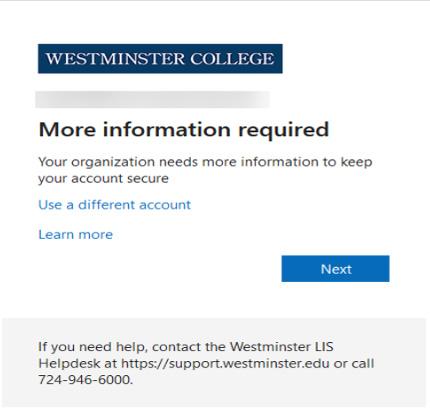The height and width of the screenshot is (410, 430).
Task: Click the Helpdesk word in the footer
Action: (69, 363)
